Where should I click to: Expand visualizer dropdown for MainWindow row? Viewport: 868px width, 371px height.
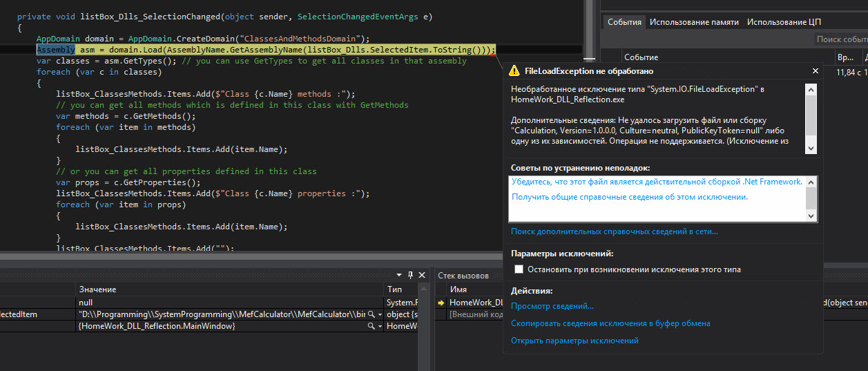(379, 326)
